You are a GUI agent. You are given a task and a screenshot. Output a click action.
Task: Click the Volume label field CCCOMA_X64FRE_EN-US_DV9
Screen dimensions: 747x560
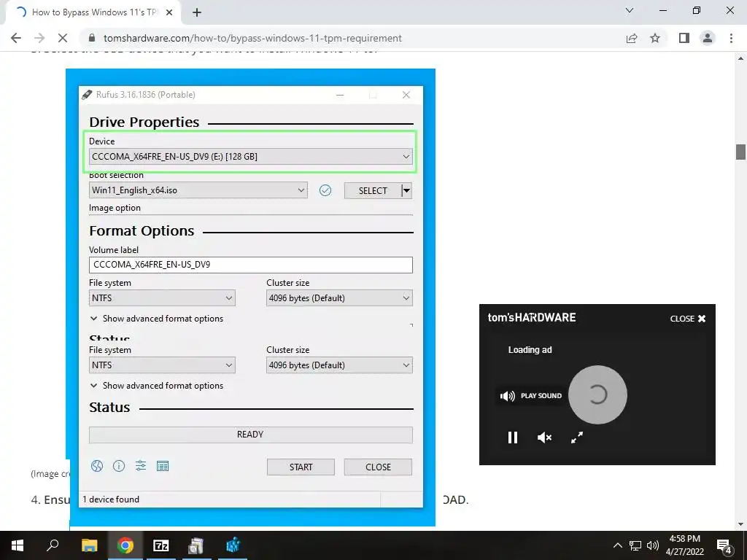[251, 265]
